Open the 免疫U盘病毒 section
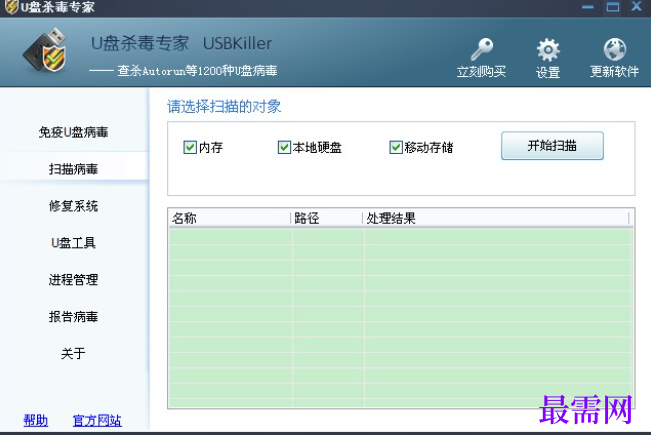Image resolution: width=651 pixels, height=441 pixels. click(73, 132)
